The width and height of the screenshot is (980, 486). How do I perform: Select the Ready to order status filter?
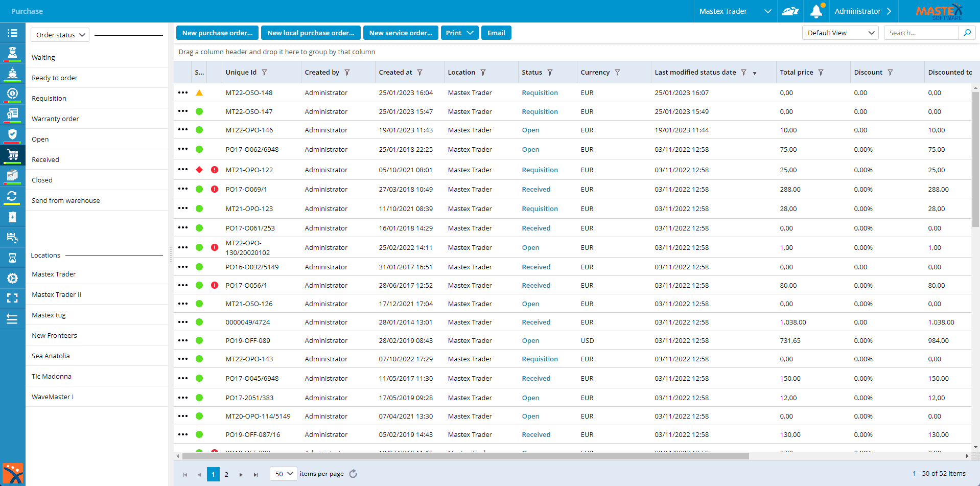55,78
